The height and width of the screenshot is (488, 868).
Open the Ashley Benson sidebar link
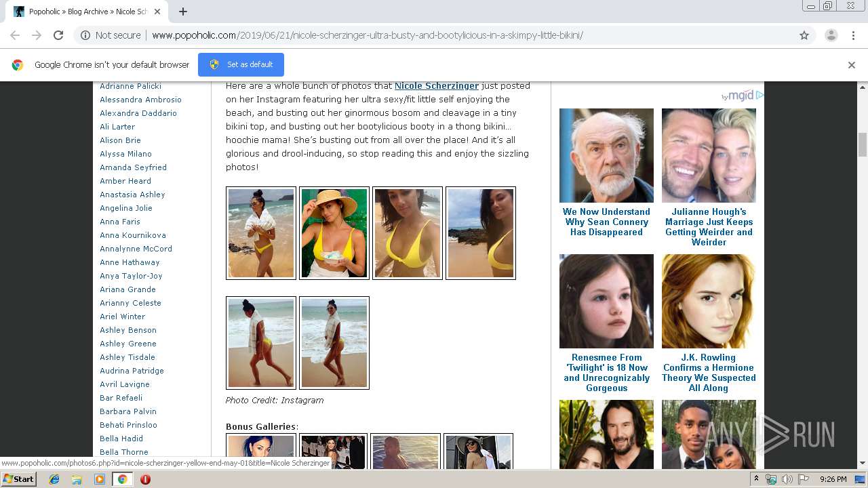point(128,330)
